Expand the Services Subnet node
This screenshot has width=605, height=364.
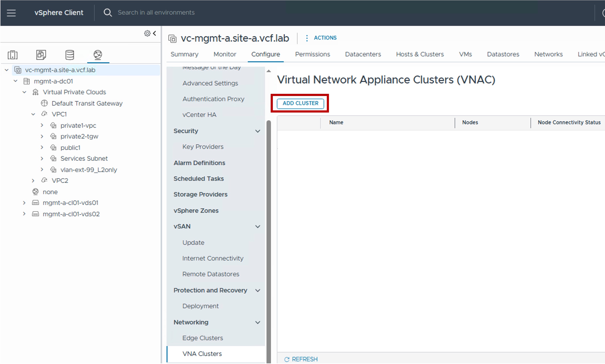click(42, 159)
